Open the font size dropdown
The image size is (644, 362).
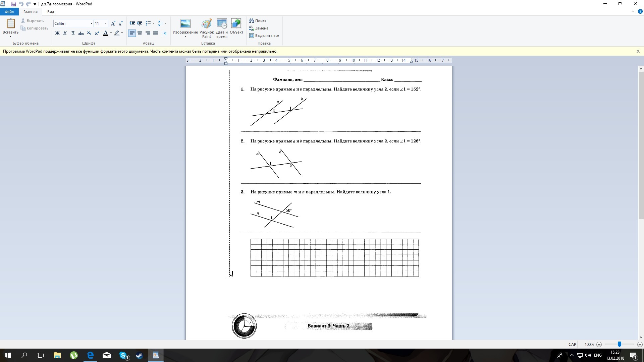pyautogui.click(x=106, y=23)
